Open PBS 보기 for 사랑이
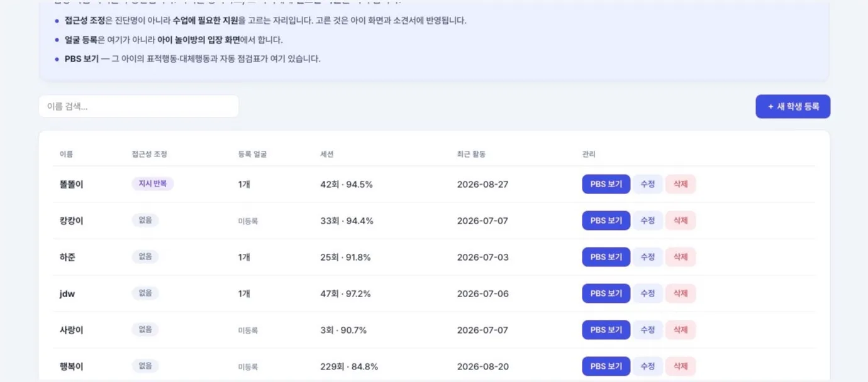Screen dimensions: 868x382 (x=606, y=330)
